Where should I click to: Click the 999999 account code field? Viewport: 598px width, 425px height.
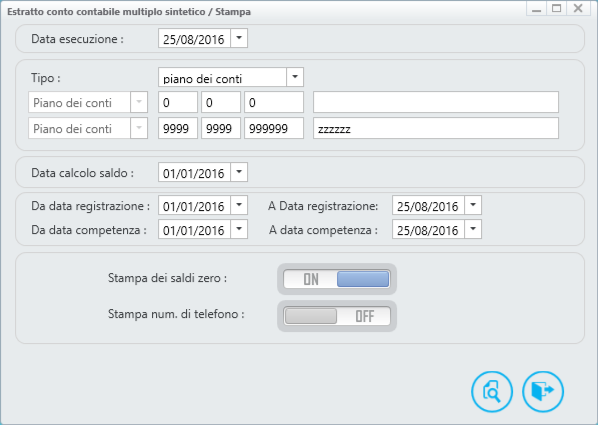(x=274, y=128)
